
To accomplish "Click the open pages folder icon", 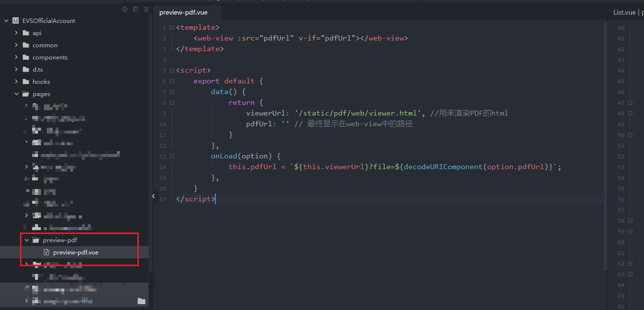I will [26, 94].
